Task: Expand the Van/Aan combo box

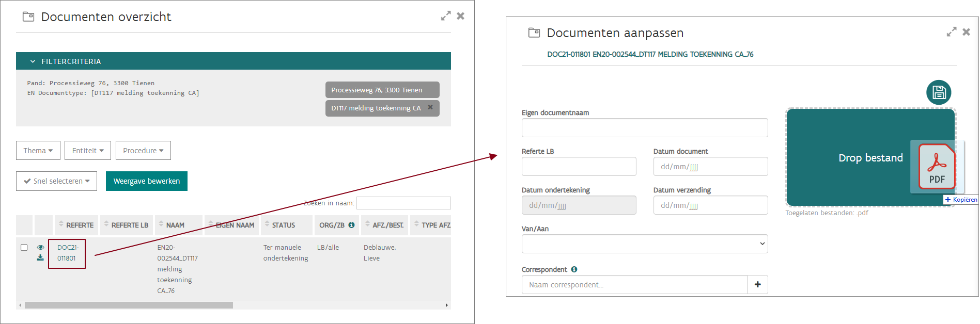Action: pyautogui.click(x=644, y=244)
